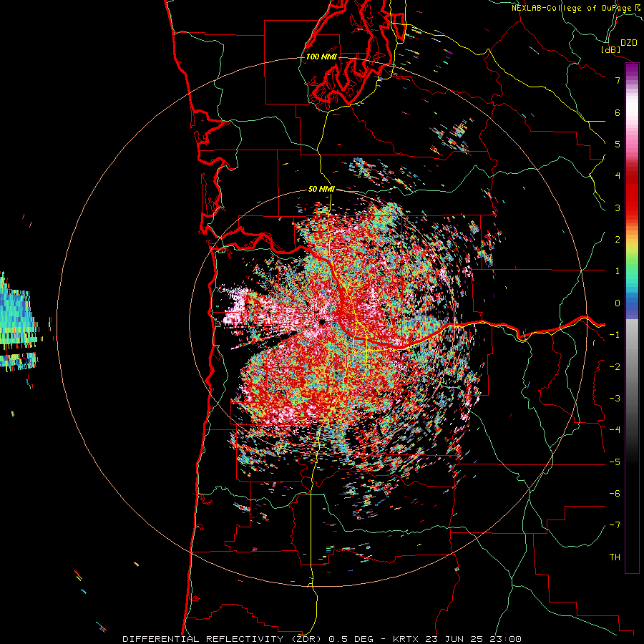Click the -2 value on color scale
Image resolution: width=644 pixels, height=644 pixels.
pos(615,367)
